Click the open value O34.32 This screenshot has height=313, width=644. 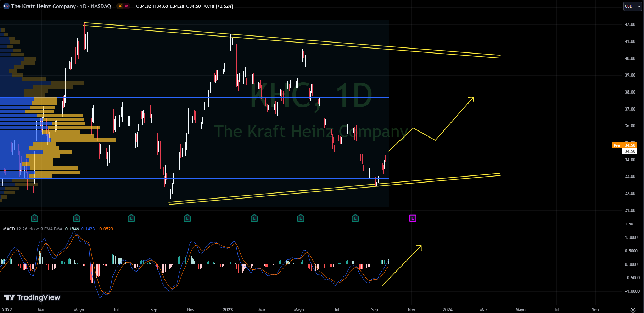[x=144, y=6]
